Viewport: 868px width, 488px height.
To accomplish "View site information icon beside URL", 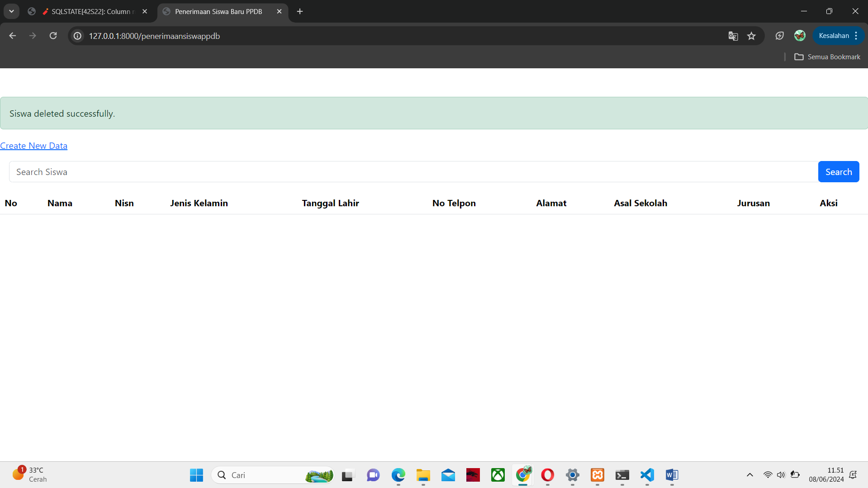I will tap(78, 36).
